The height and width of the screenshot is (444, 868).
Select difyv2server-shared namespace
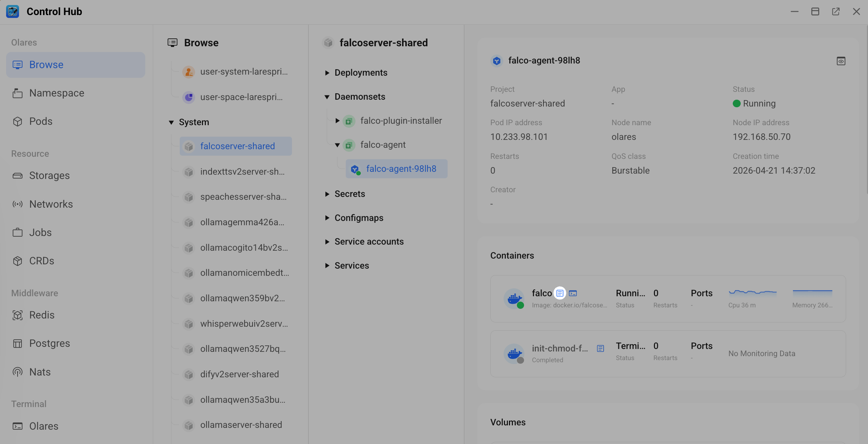pyautogui.click(x=239, y=374)
